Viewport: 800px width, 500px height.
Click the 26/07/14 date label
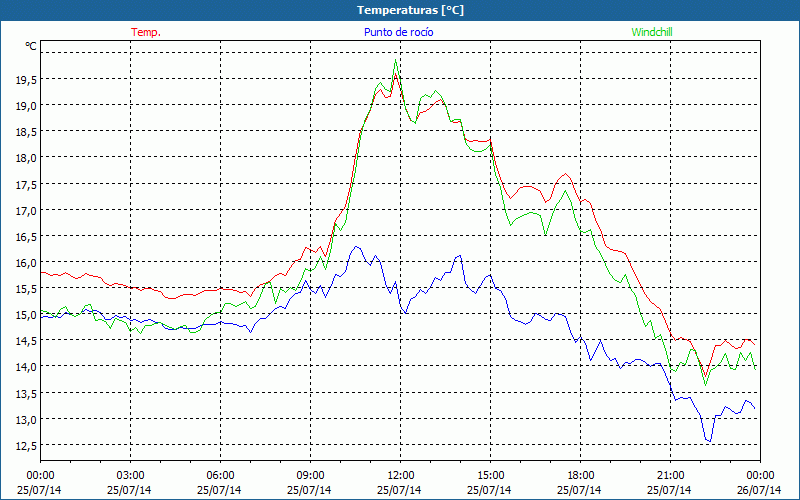pos(759,490)
